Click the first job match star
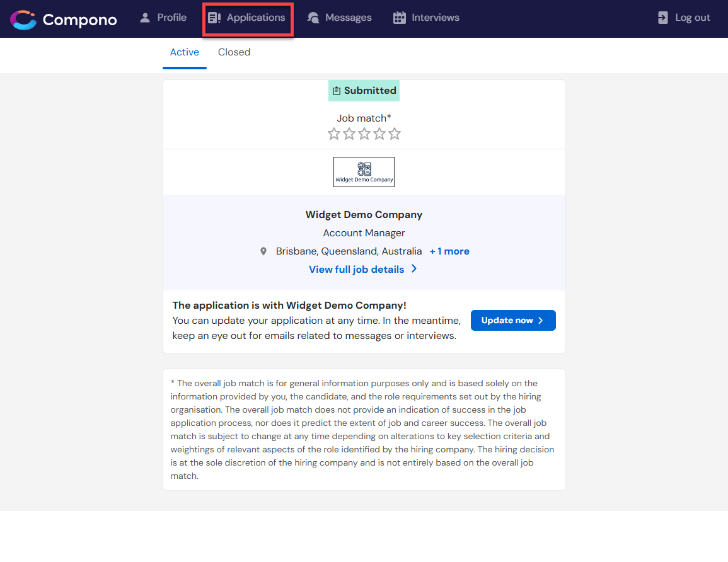The width and height of the screenshot is (728, 562). 334,134
